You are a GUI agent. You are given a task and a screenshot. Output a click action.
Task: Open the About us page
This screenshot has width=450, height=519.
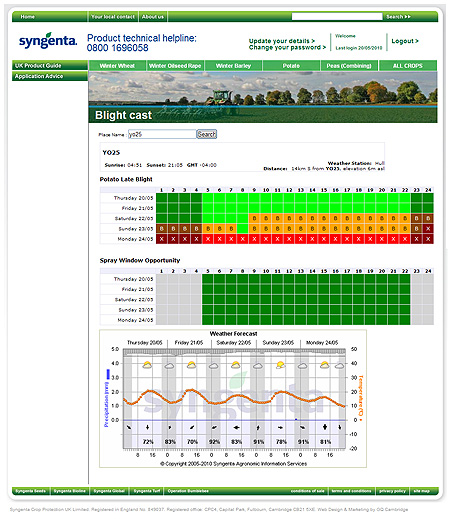pos(153,17)
